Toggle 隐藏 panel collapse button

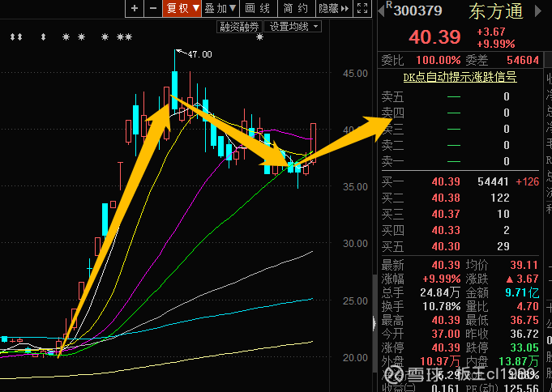pyautogui.click(x=334, y=8)
